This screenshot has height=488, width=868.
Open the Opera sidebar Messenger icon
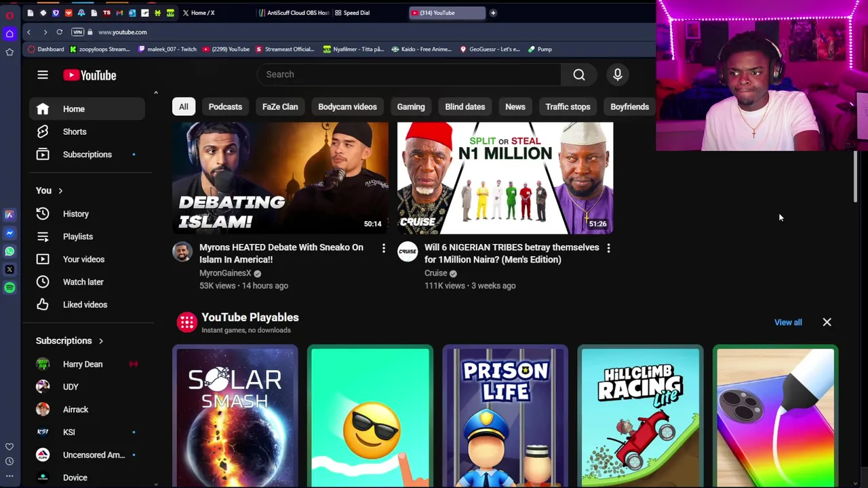[9, 233]
